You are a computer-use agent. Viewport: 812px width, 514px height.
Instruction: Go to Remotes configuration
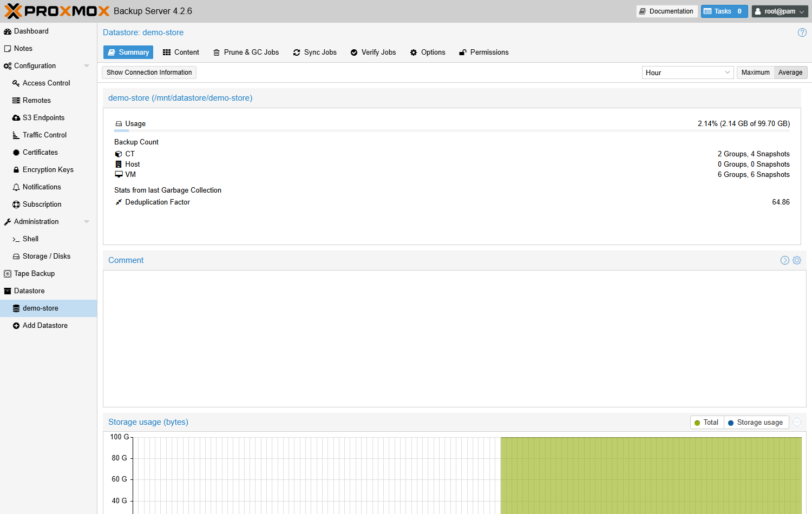(48, 101)
